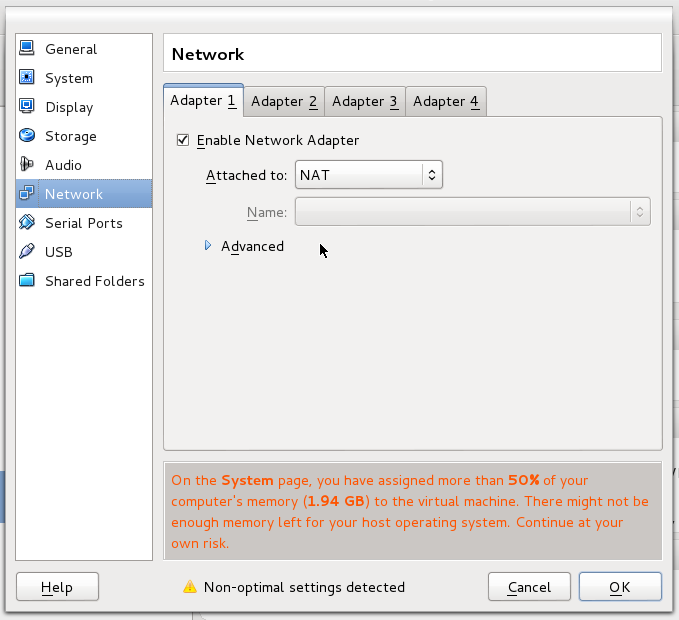Open the USB settings page

click(84, 252)
